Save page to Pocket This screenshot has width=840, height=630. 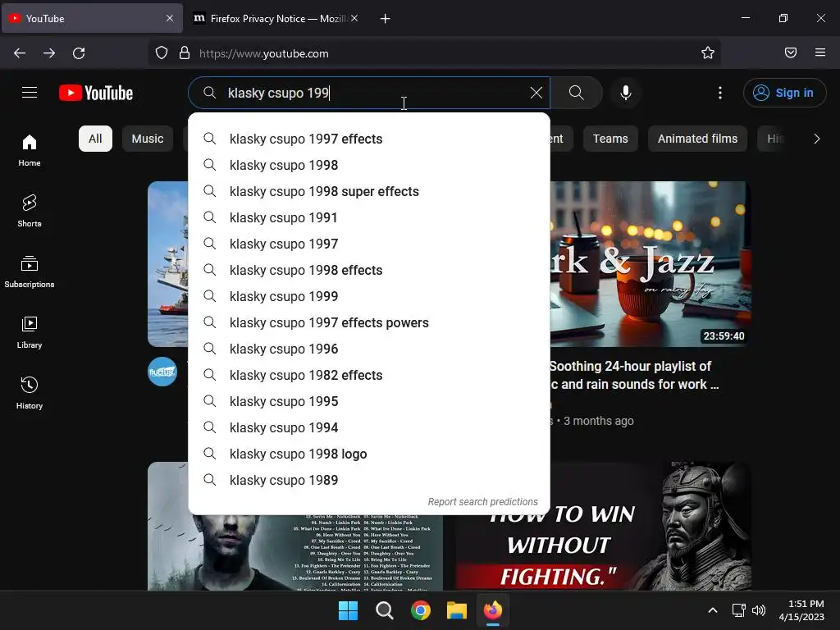tap(791, 53)
